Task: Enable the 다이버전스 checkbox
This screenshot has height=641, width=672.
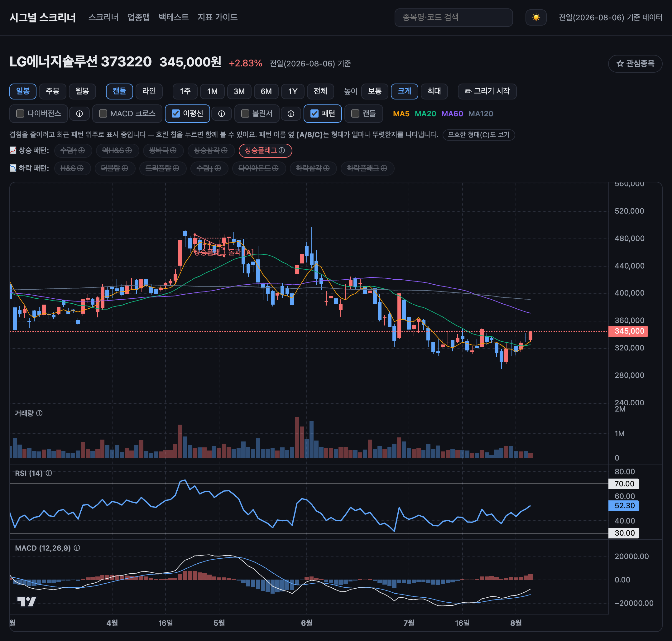Action: 20,113
